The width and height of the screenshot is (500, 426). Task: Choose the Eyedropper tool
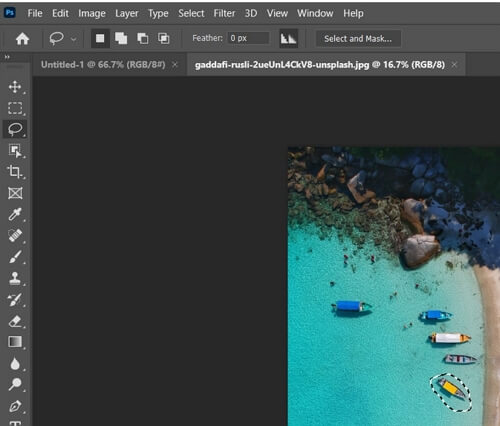[15, 214]
